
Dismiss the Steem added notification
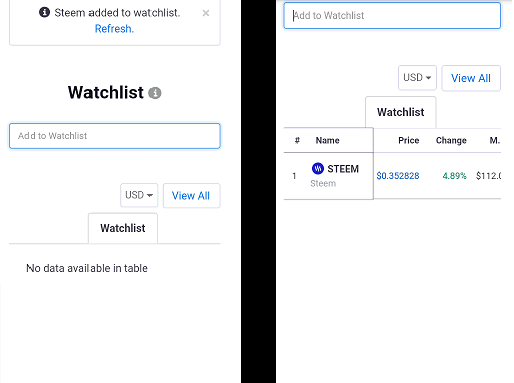pos(206,13)
